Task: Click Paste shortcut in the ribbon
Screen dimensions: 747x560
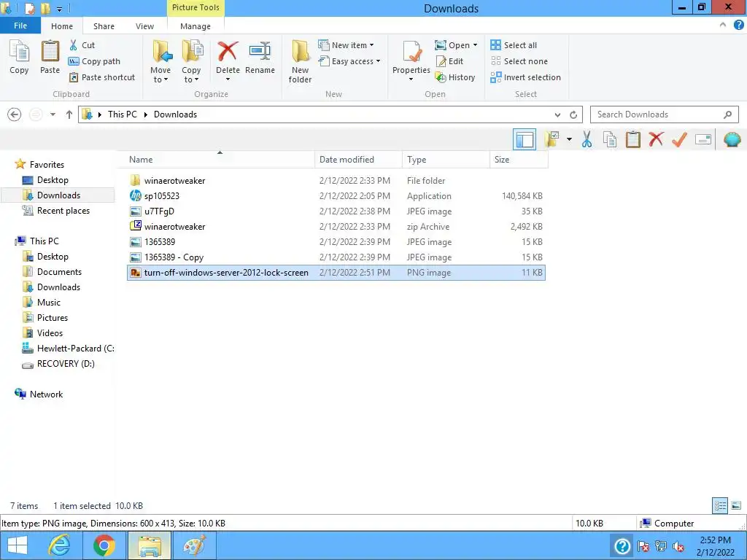Action: (x=102, y=77)
